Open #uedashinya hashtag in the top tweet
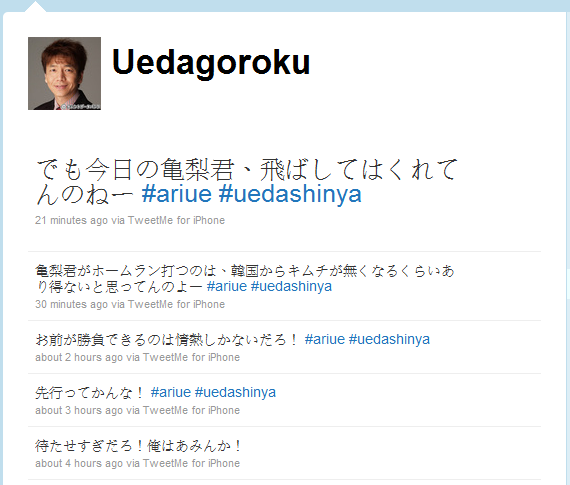This screenshot has width=570, height=485. pos(290,194)
